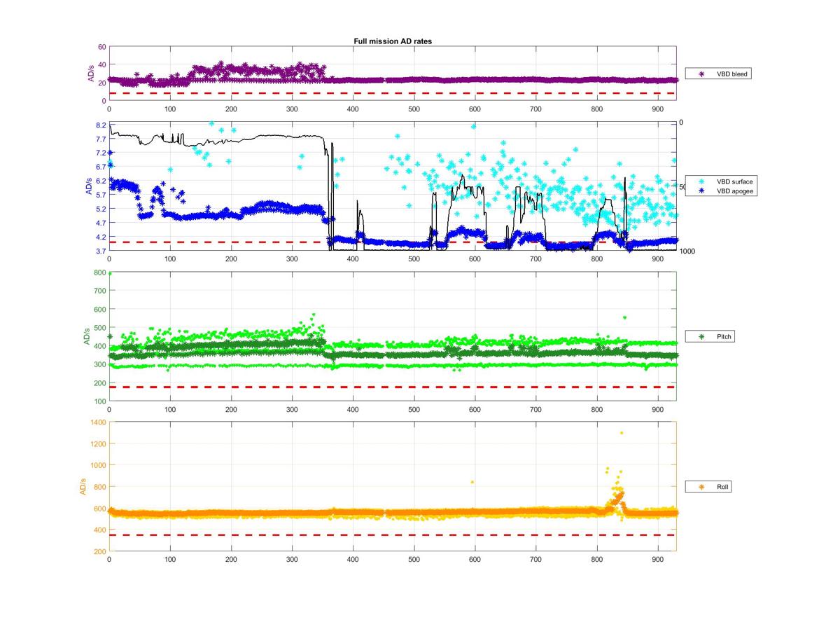Click the 8.2 y-axis tick label

pos(101,125)
